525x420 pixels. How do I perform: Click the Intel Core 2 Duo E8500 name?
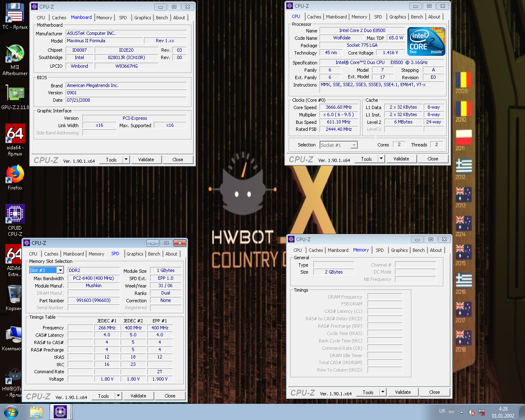point(362,30)
